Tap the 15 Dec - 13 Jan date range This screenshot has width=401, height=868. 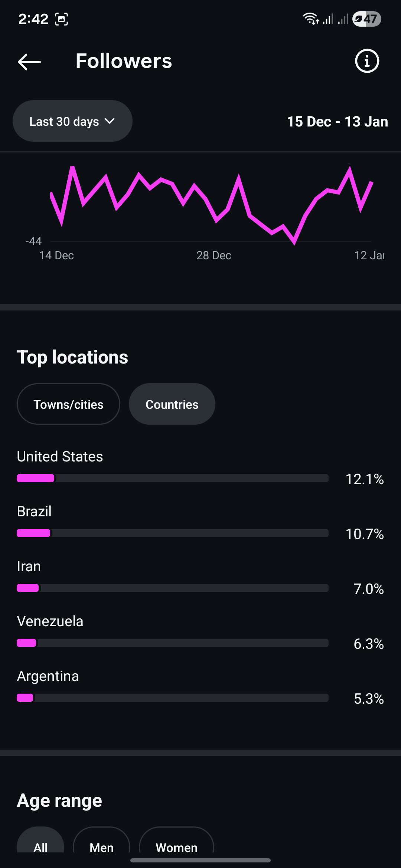337,122
